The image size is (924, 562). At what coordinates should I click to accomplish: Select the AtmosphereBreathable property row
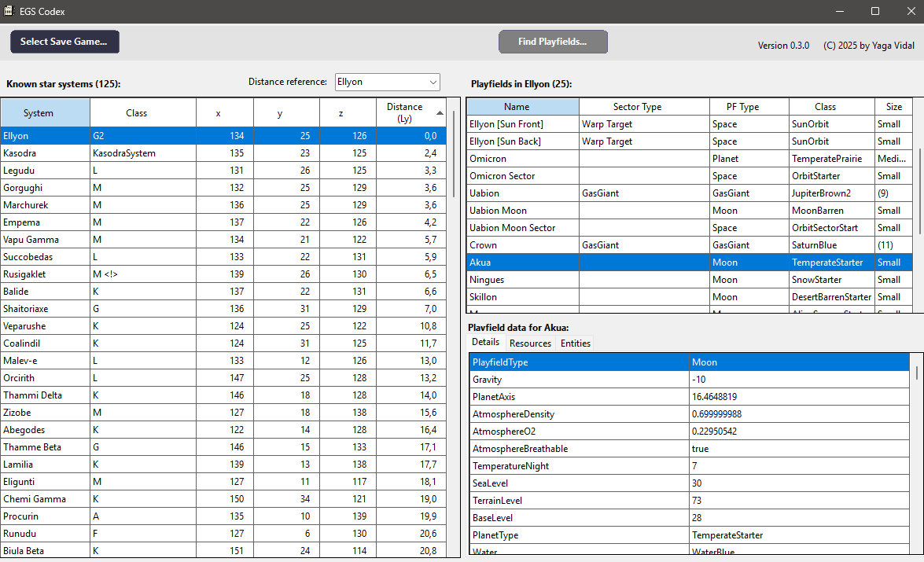580,449
